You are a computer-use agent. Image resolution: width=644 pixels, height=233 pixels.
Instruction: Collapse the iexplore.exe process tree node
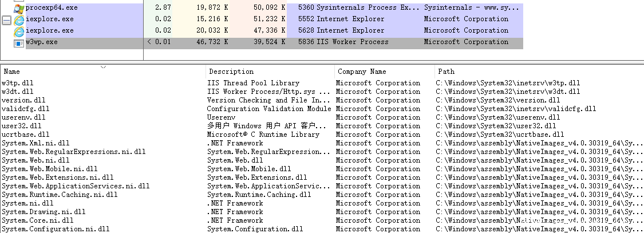pyautogui.click(x=6, y=20)
